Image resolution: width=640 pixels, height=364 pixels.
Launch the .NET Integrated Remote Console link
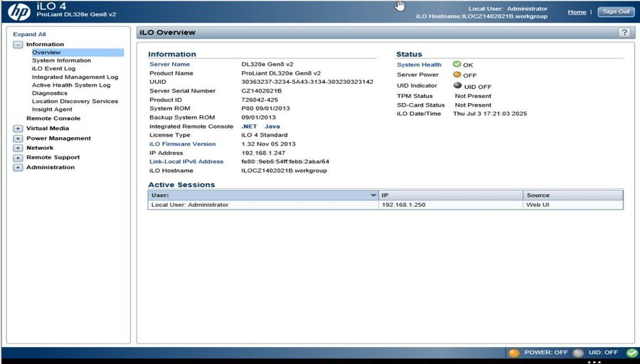tap(248, 127)
